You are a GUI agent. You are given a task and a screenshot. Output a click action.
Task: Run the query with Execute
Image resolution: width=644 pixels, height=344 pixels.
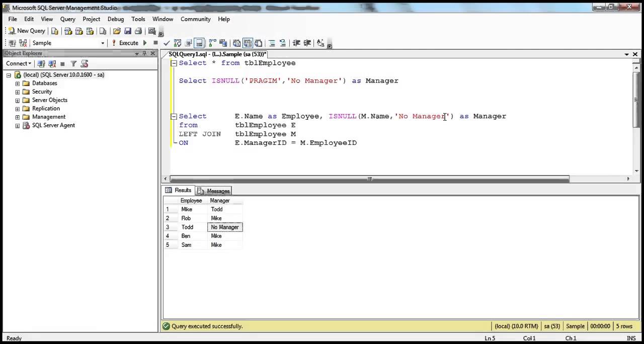click(x=125, y=43)
